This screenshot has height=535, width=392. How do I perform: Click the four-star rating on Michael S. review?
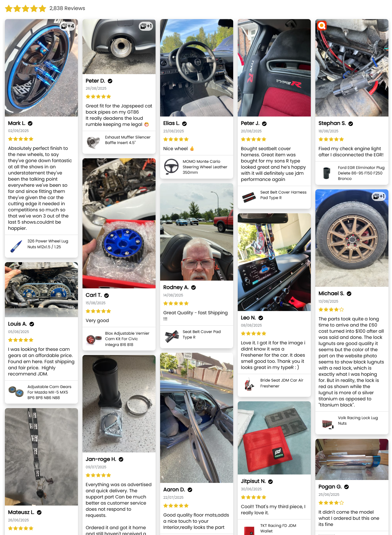coord(331,310)
